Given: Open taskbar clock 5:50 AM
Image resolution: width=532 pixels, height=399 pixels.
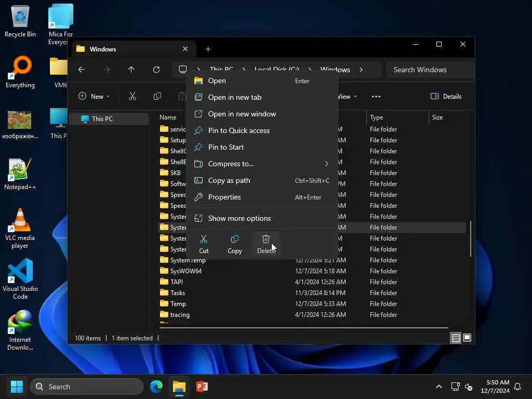Looking at the screenshot, I should 495,387.
